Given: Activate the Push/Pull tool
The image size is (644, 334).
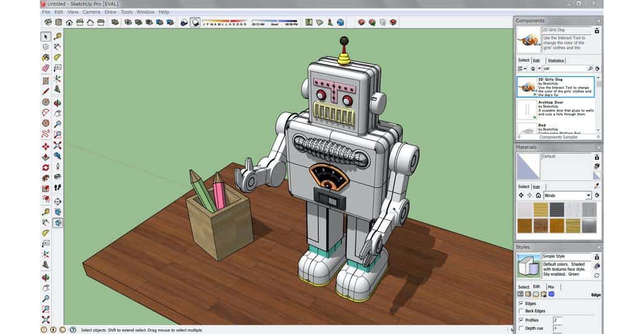Looking at the screenshot, I should point(46,156).
